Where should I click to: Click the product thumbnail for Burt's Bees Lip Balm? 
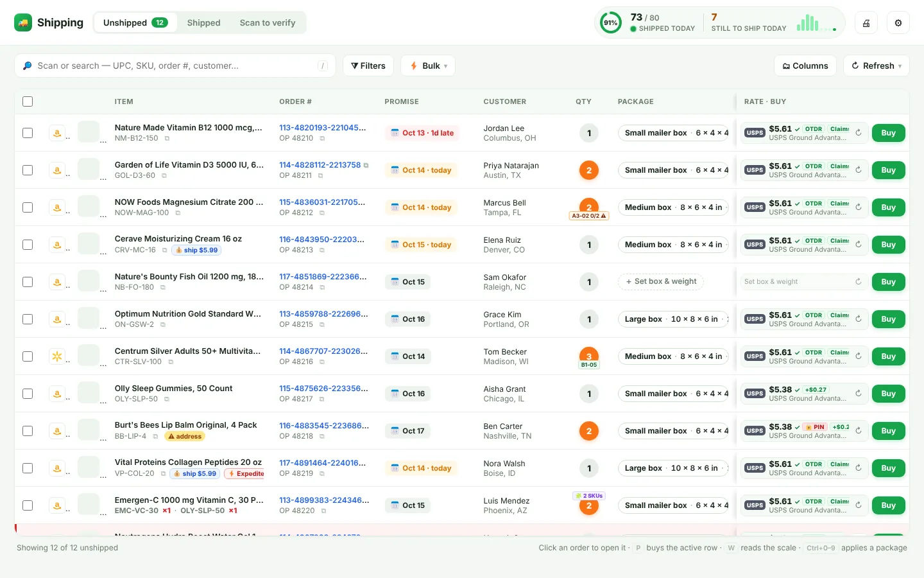(x=89, y=430)
